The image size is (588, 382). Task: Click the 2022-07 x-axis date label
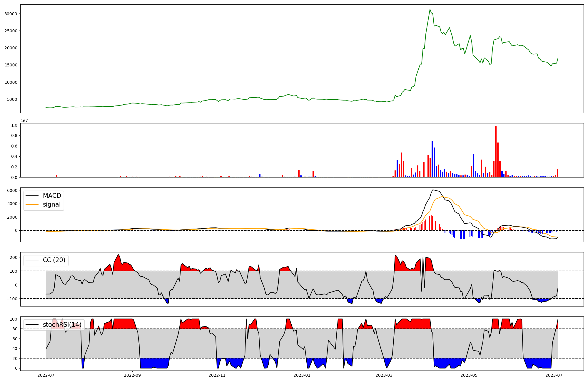coord(46,375)
